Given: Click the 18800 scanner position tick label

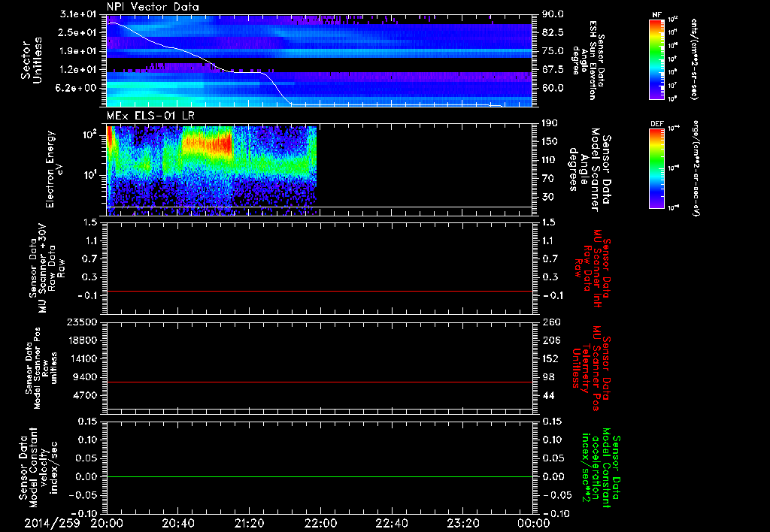Looking at the screenshot, I should point(84,340).
